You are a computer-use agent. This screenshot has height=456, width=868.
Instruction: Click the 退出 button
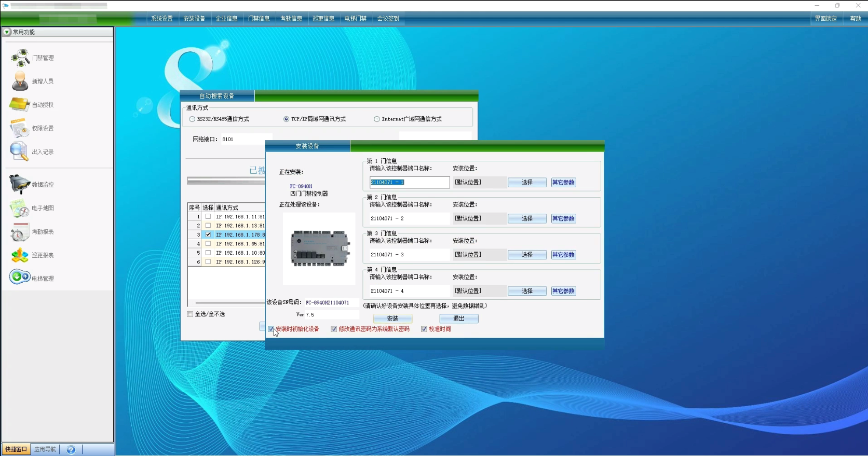tap(459, 319)
